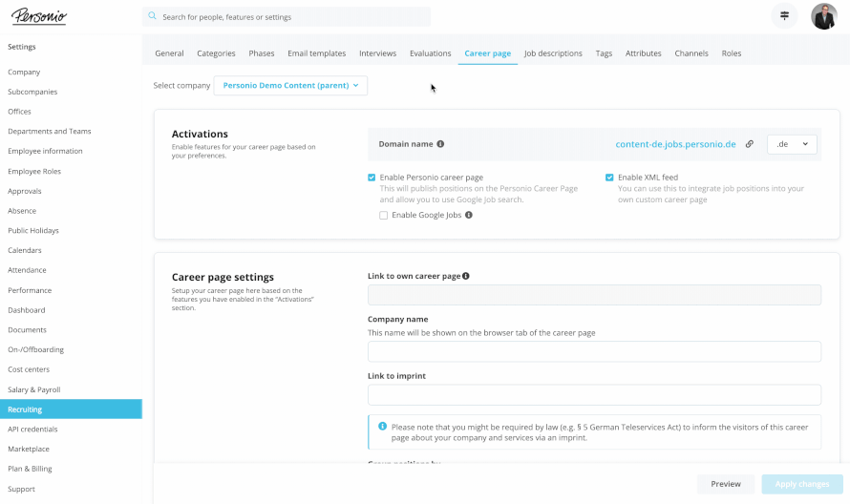Screen dimensions: 850x504
Task: Open Employee information in sidebar
Action: (45, 151)
